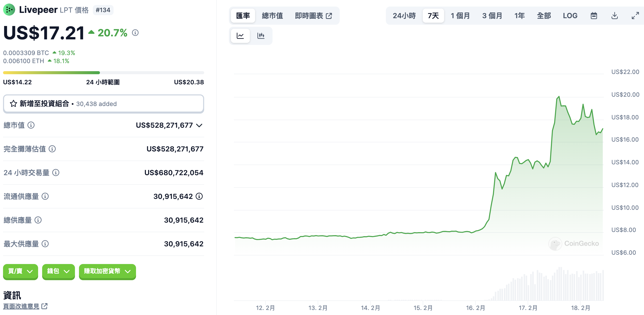This screenshot has width=644, height=315.
Task: Expand the market cap value chevron
Action: [199, 125]
